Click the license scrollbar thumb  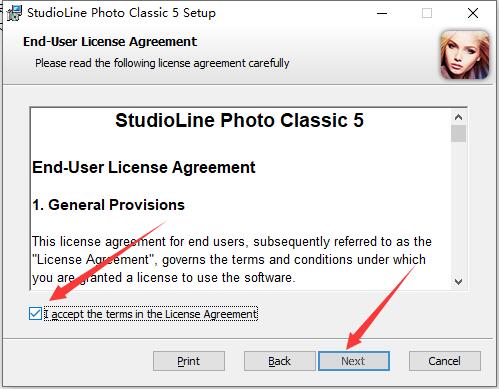(x=458, y=133)
